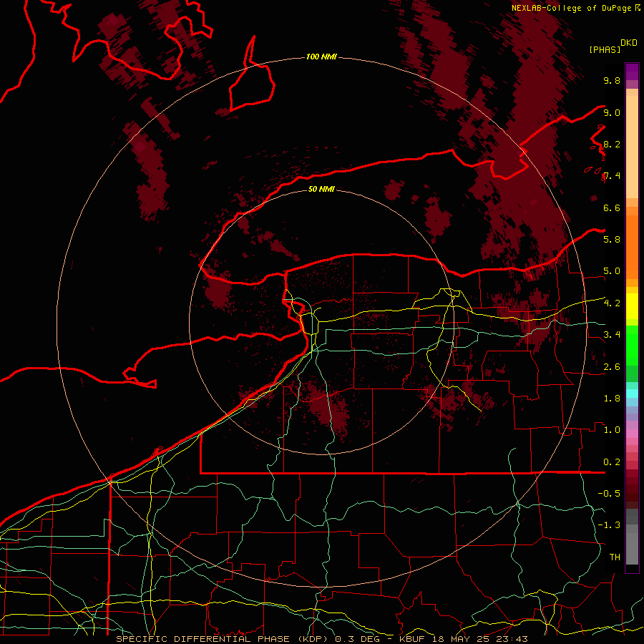
Task: Click the 50 NMI range ring label
Action: (321, 189)
